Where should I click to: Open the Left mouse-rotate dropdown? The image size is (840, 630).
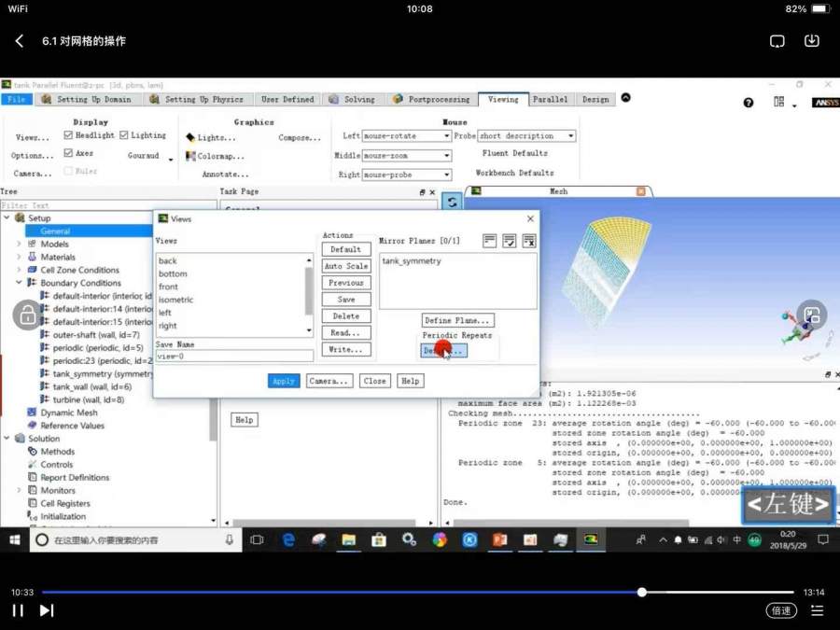tap(446, 136)
